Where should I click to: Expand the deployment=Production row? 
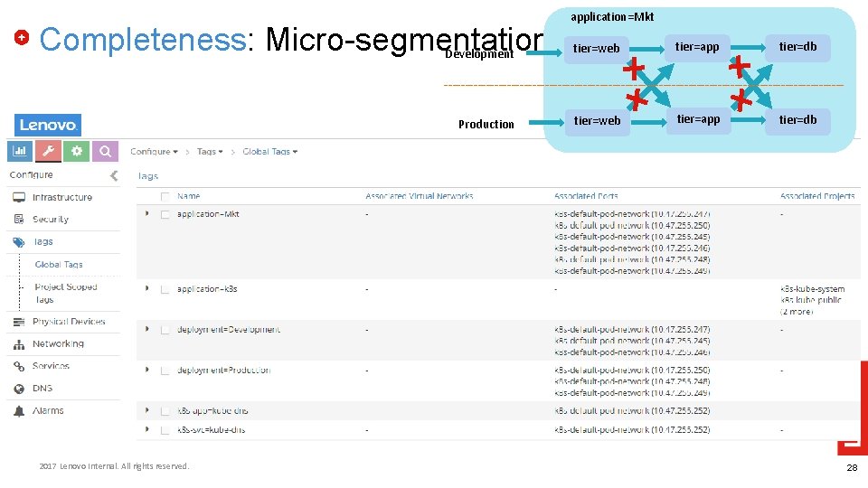tap(147, 370)
